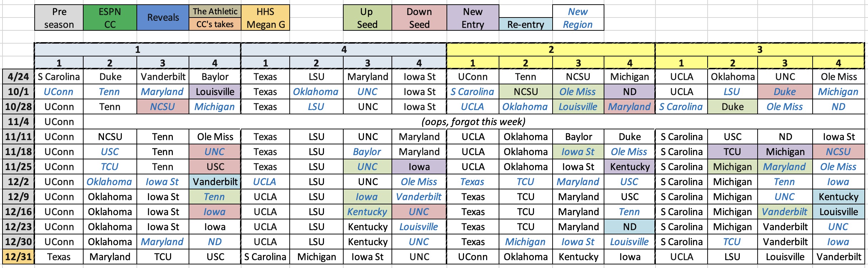Screen dimensions: 868x268
Task: Click the Down Seed legend cell
Action: click(419, 18)
